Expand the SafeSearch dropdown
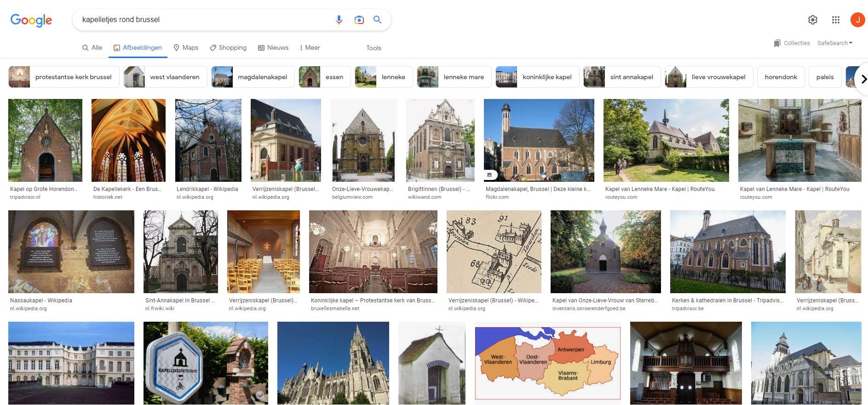Viewport: 868px width, 405px height. point(834,43)
